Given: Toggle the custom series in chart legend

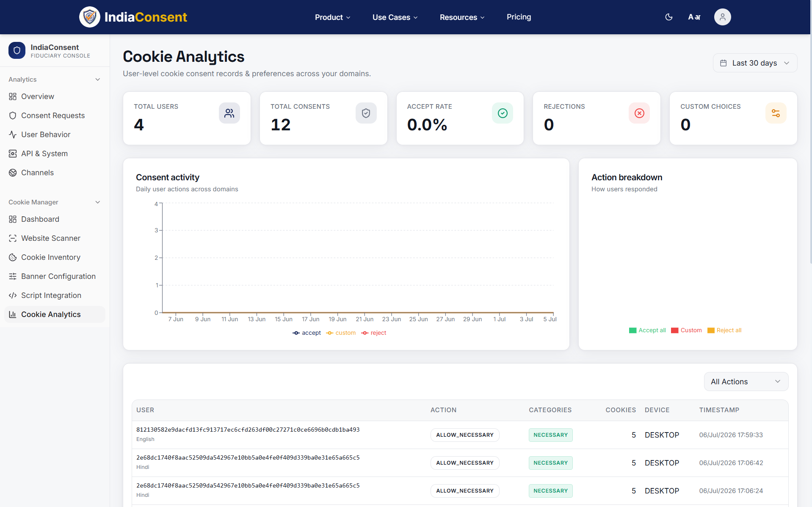Looking at the screenshot, I should (x=341, y=333).
